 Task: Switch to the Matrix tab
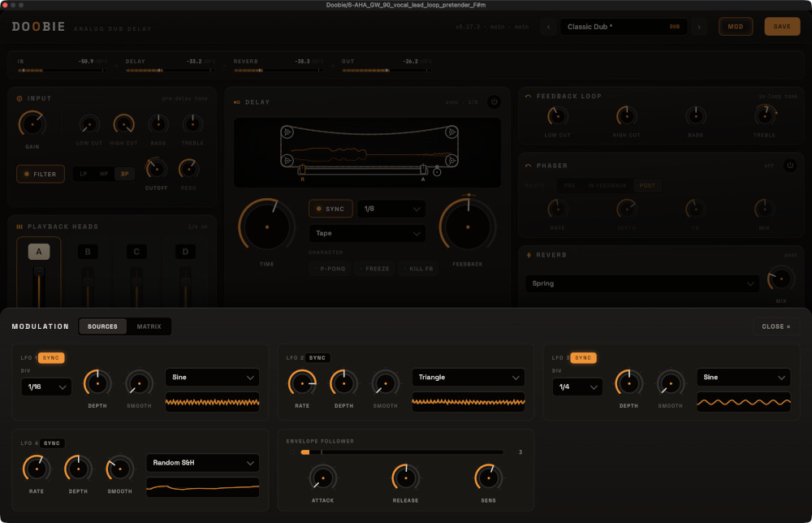149,326
